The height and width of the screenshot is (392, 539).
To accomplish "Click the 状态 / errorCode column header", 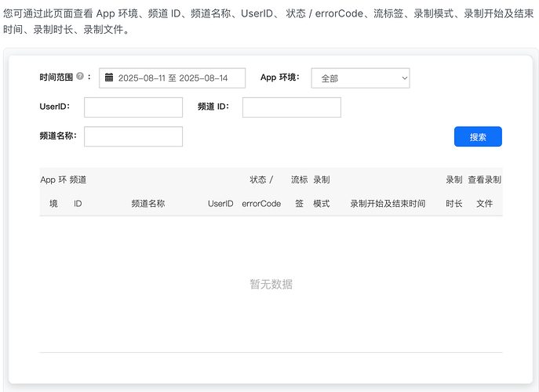I will [261, 191].
